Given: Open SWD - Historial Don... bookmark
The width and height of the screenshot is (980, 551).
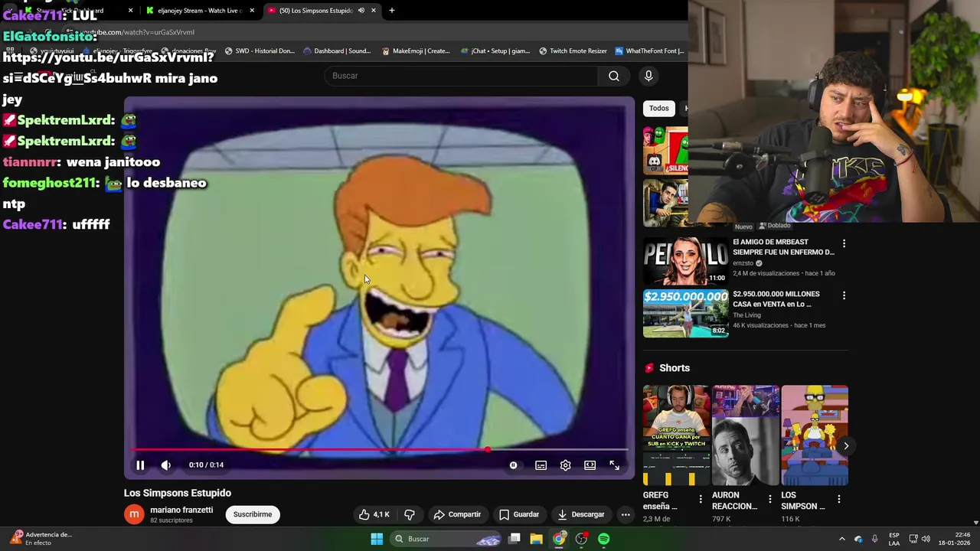Looking at the screenshot, I should 260,51.
